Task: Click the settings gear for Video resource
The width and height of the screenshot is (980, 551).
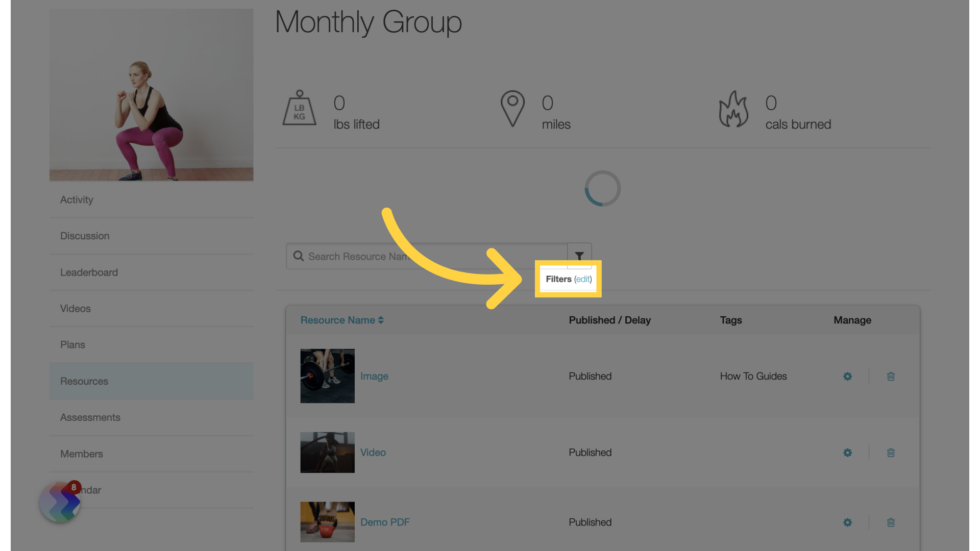Action: (x=847, y=452)
